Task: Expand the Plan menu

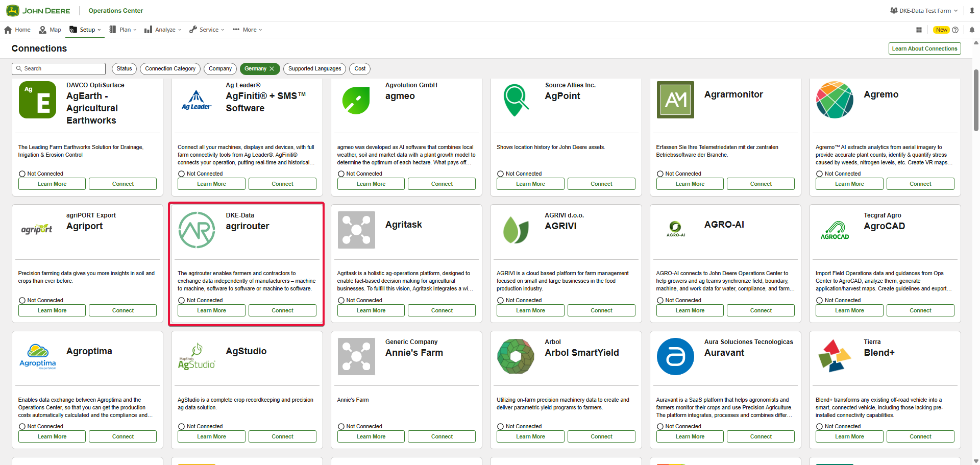Action: click(123, 30)
